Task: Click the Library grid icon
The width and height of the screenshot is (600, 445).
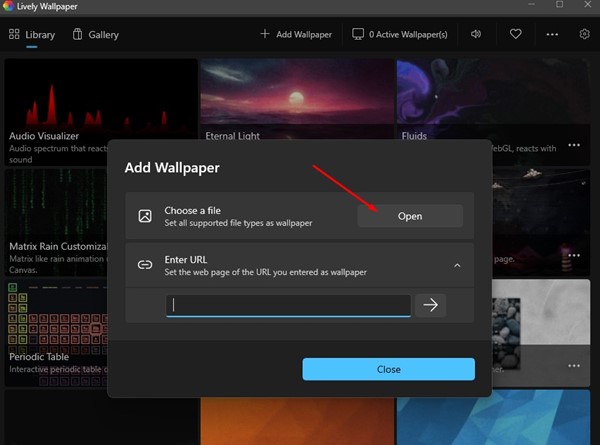Action: tap(14, 34)
